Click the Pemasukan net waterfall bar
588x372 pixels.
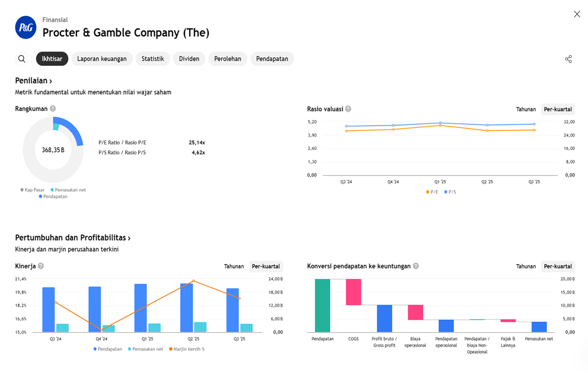click(x=539, y=326)
